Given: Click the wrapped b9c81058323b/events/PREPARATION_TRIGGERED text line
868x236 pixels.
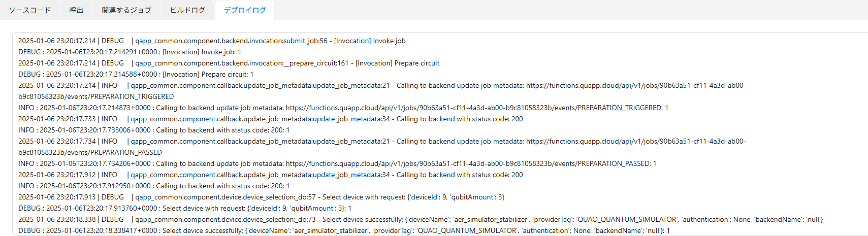Looking at the screenshot, I should click(x=96, y=97).
